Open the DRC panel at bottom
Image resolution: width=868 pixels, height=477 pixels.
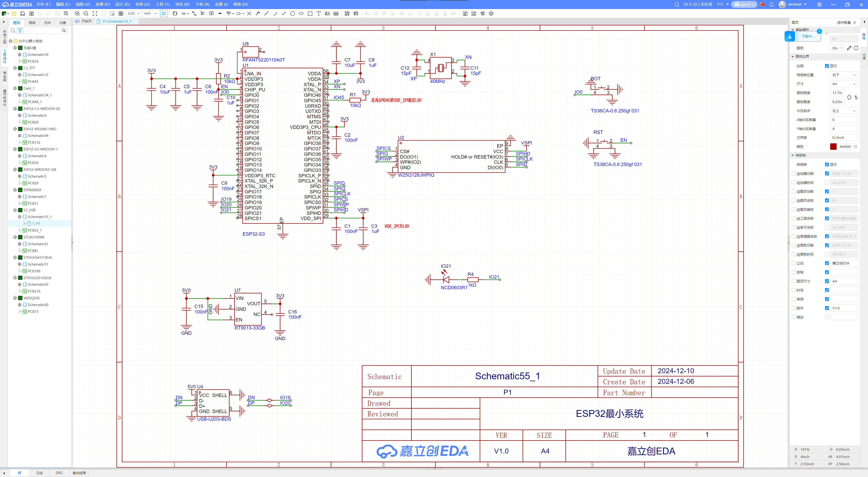click(x=59, y=473)
